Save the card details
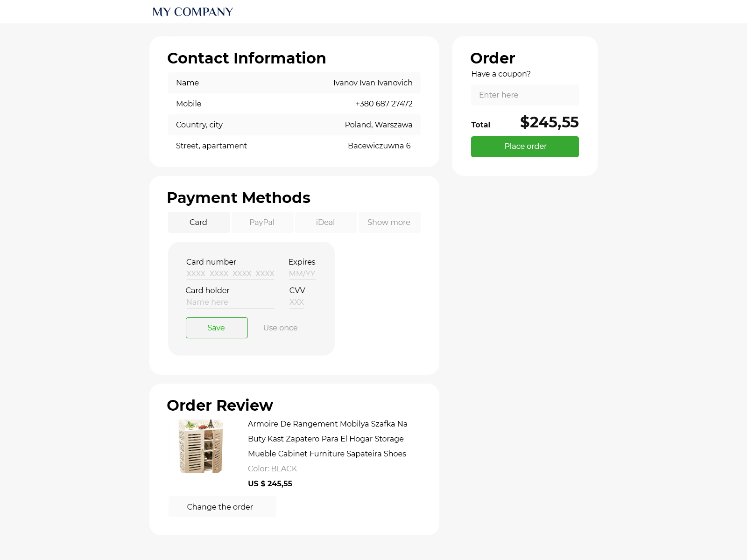The height and width of the screenshot is (560, 747). tap(217, 328)
